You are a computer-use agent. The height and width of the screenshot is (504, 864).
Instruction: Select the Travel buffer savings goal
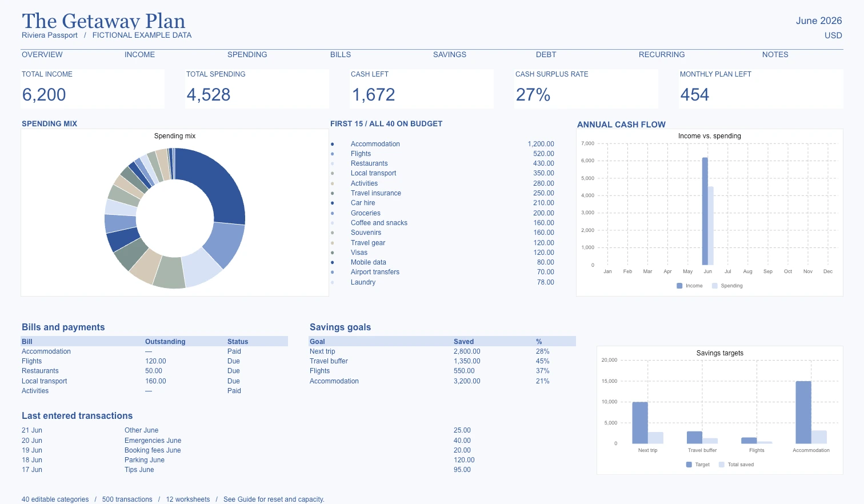point(329,361)
